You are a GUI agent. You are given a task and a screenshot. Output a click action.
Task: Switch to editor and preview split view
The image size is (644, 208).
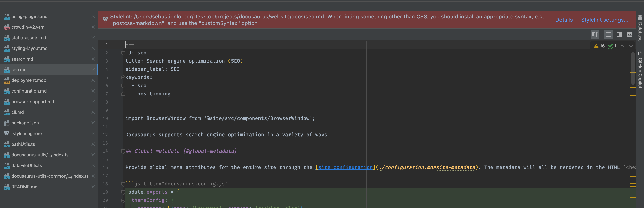619,34
